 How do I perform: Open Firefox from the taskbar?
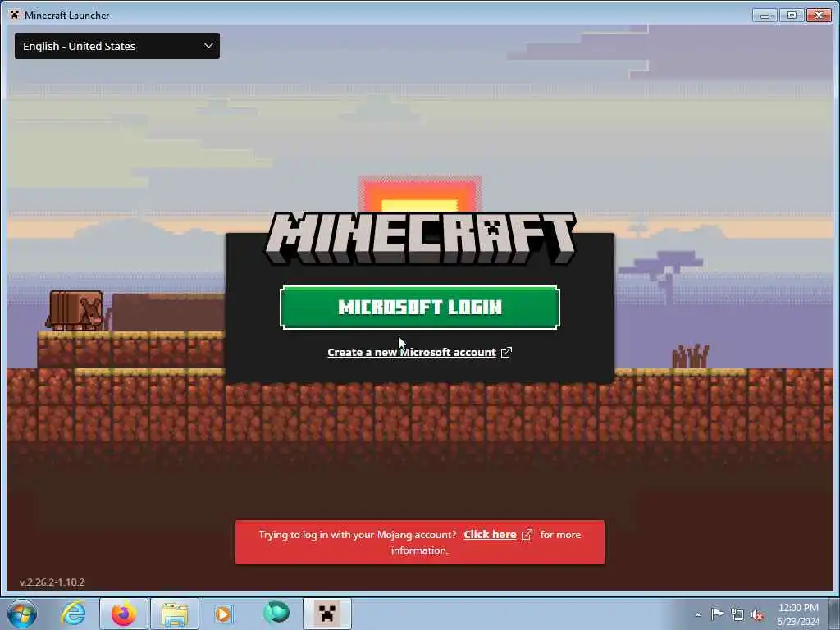[x=124, y=614]
